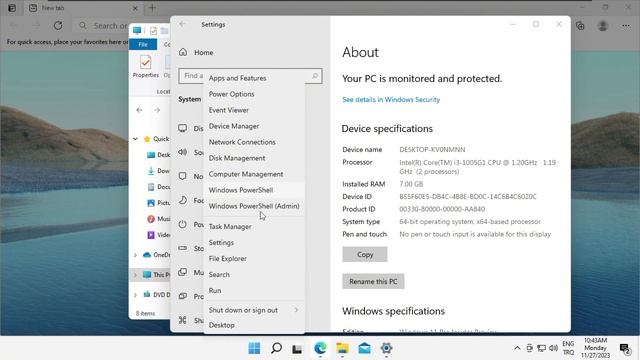The height and width of the screenshot is (360, 640).
Task: Select Videos folder in File Explorer tree
Action: (x=158, y=235)
